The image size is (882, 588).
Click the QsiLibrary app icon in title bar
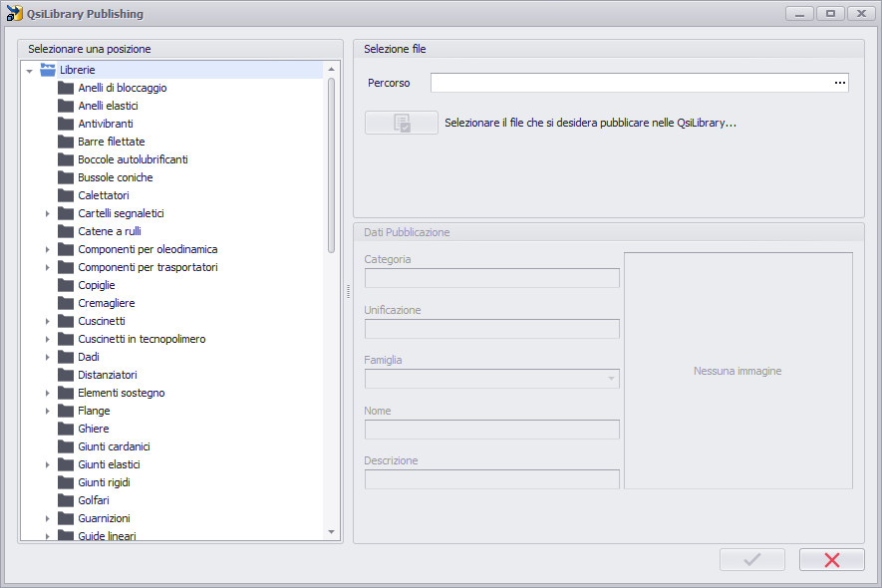click(15, 14)
